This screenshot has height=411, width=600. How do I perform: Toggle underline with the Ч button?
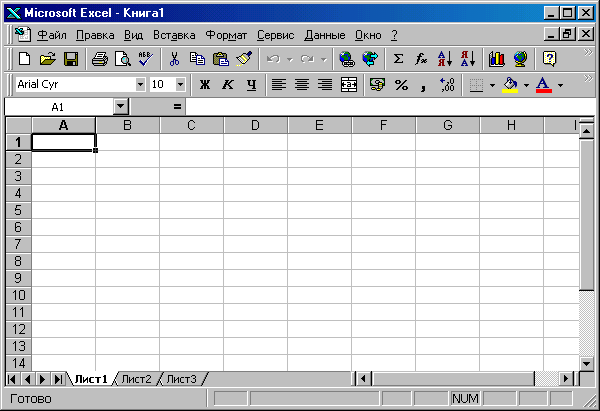click(251, 84)
